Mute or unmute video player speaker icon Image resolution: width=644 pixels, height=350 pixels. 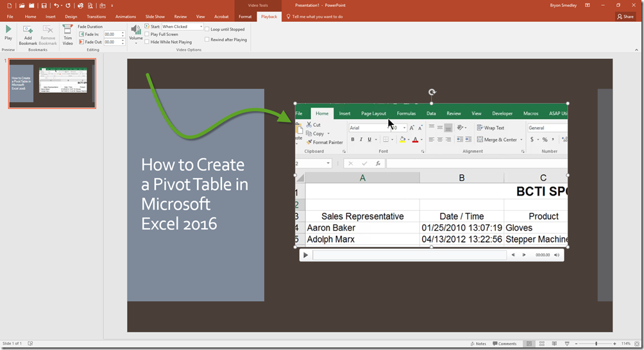(x=557, y=255)
